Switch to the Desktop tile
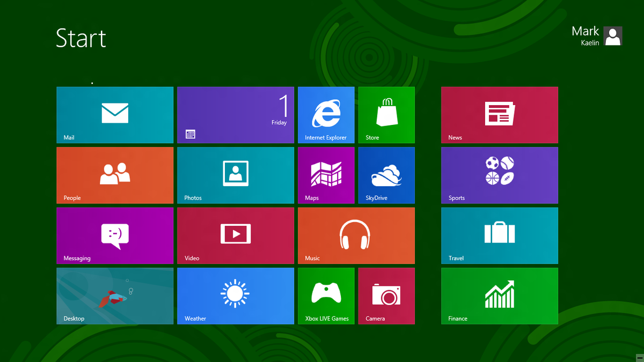The image size is (644, 362). pyautogui.click(x=115, y=296)
